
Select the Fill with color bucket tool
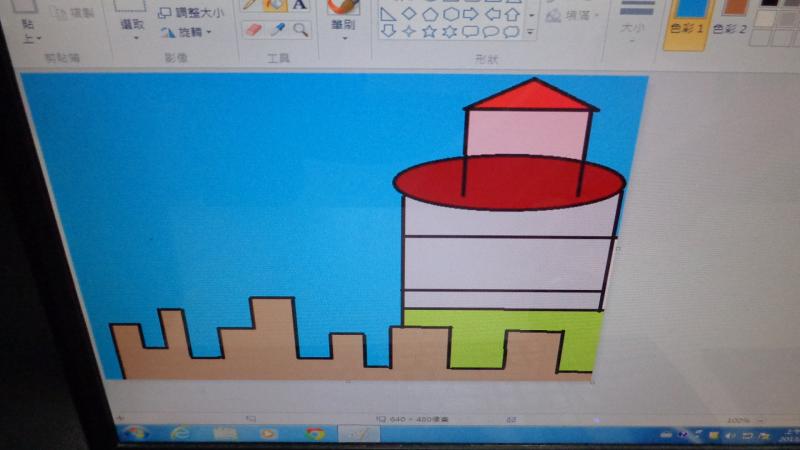pyautogui.click(x=276, y=5)
